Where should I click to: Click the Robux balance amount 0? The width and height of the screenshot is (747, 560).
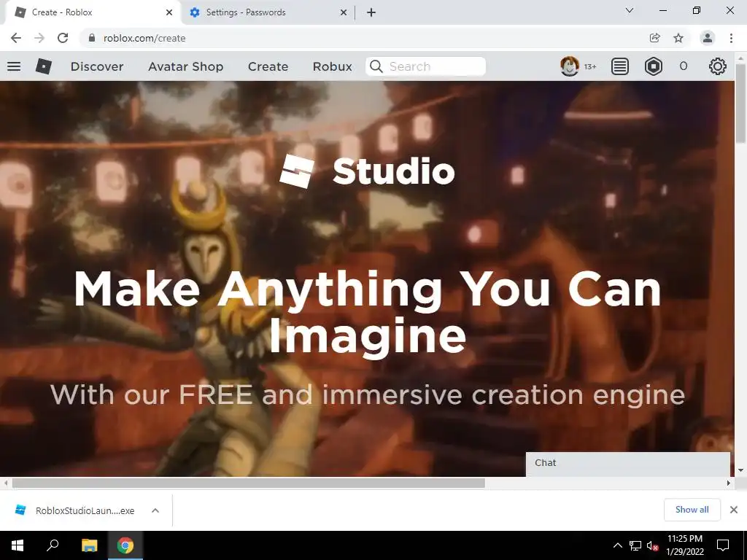coord(683,66)
